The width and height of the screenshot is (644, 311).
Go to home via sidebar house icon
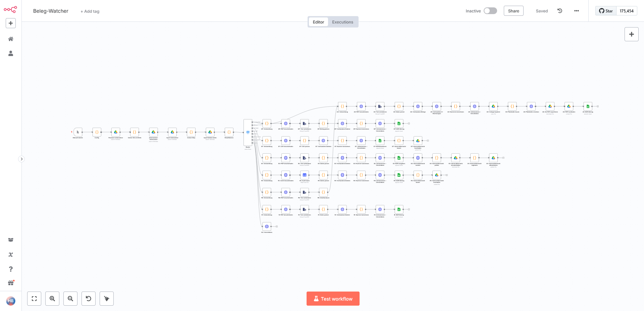[11, 39]
